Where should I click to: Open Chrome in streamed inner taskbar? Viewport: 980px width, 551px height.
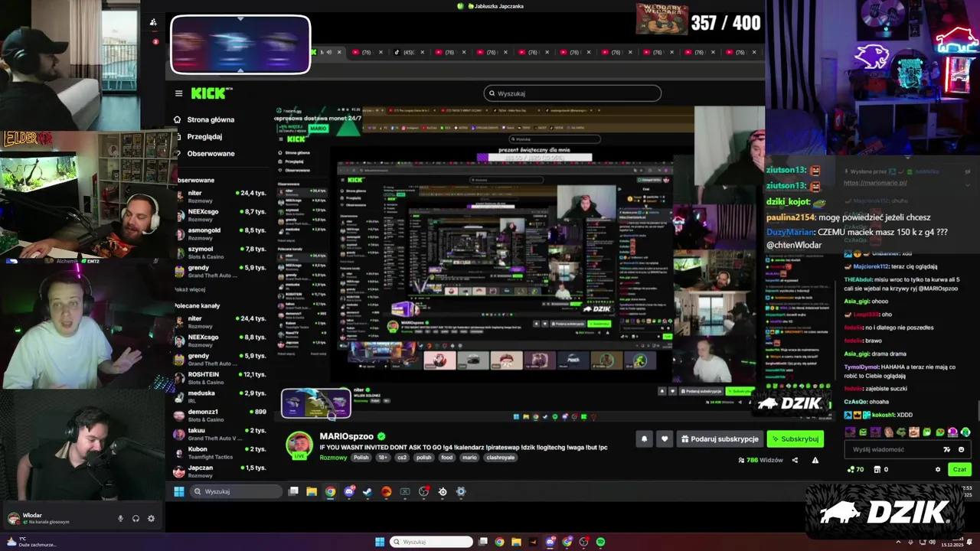click(330, 491)
